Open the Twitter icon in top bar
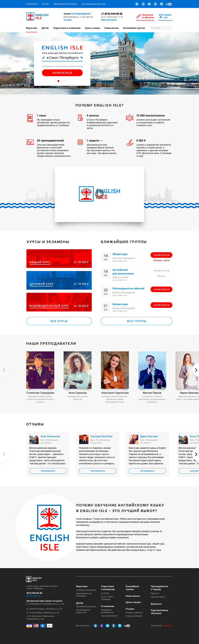This screenshot has width=199, height=644. tap(149, 4)
